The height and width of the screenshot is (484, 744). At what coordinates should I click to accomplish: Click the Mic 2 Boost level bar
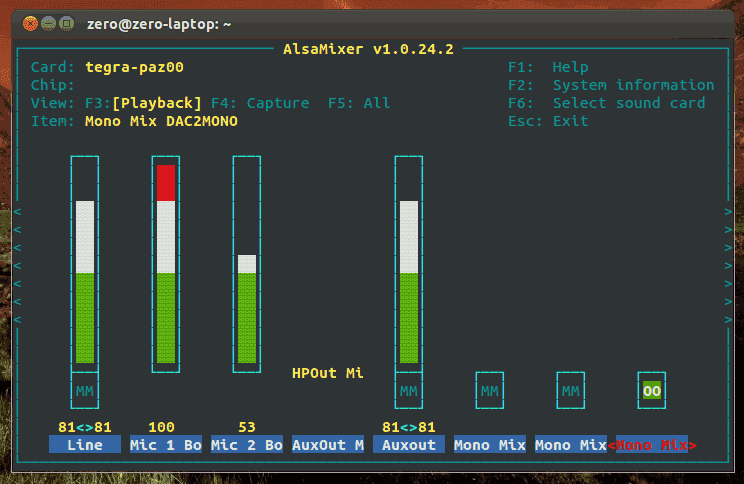click(x=247, y=264)
